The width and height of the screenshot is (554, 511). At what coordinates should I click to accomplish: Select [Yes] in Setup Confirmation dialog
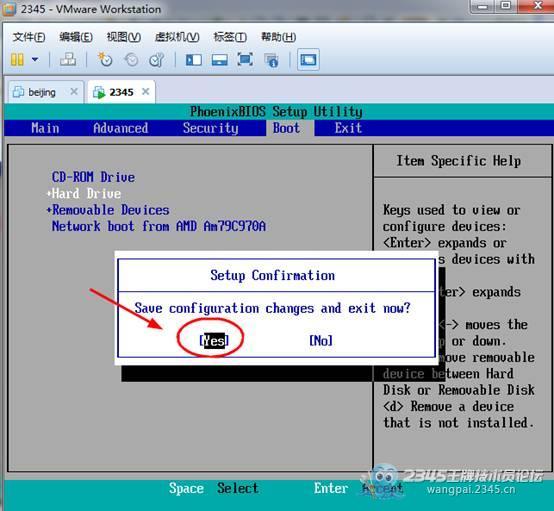[214, 341]
